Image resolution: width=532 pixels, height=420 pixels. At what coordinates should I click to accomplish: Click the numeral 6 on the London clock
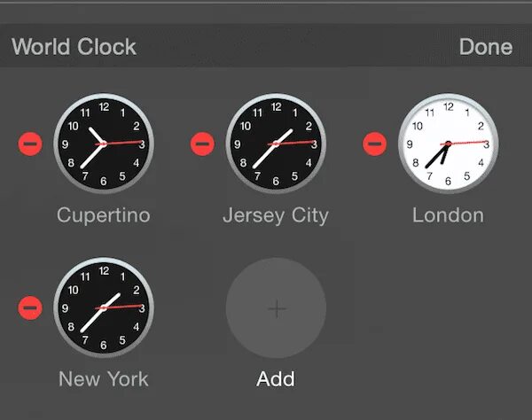[x=448, y=182]
